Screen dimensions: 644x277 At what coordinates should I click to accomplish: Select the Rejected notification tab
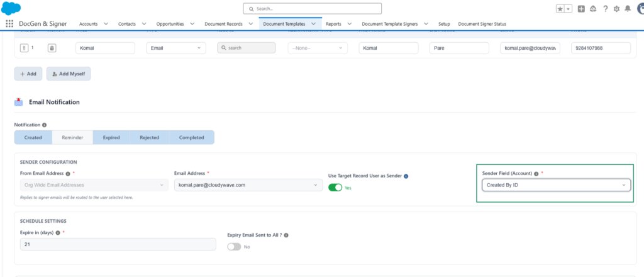(150, 138)
